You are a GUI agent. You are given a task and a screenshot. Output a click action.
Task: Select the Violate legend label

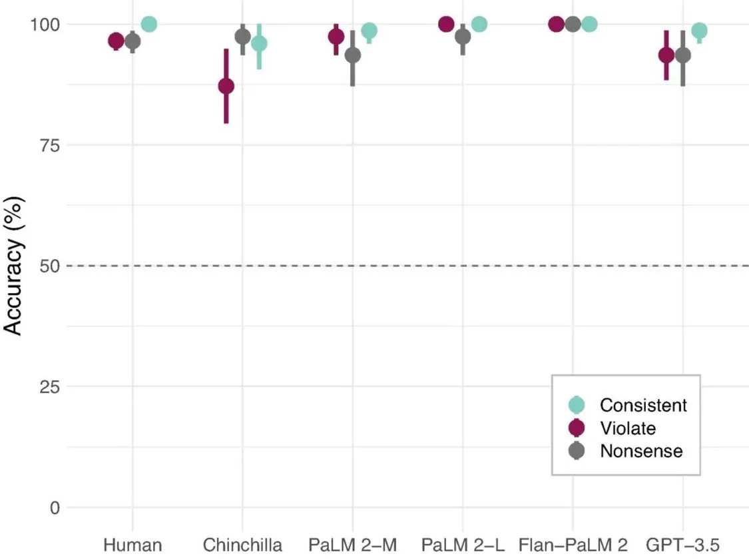tap(628, 428)
